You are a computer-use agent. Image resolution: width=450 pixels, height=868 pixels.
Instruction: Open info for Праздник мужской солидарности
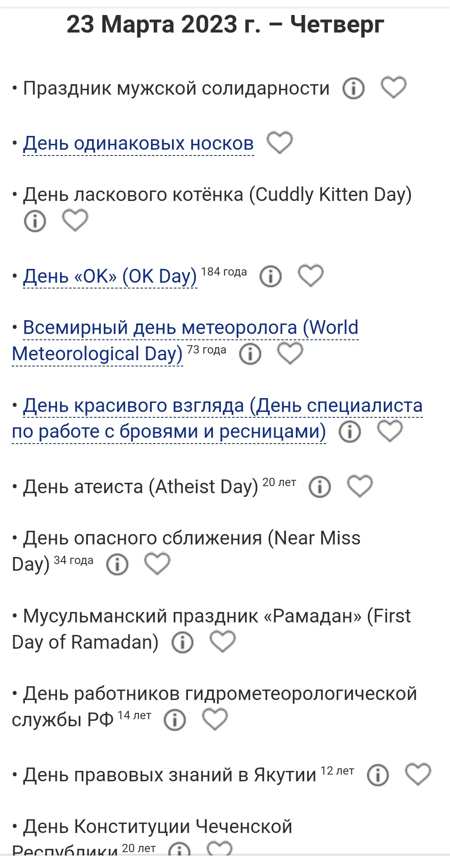[x=353, y=88]
